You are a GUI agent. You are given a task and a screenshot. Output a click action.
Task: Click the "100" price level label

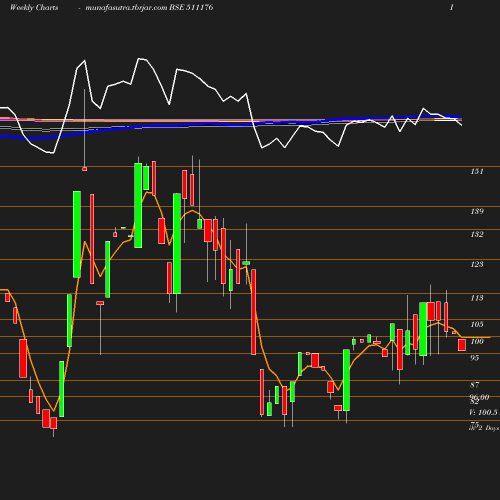click(x=477, y=341)
